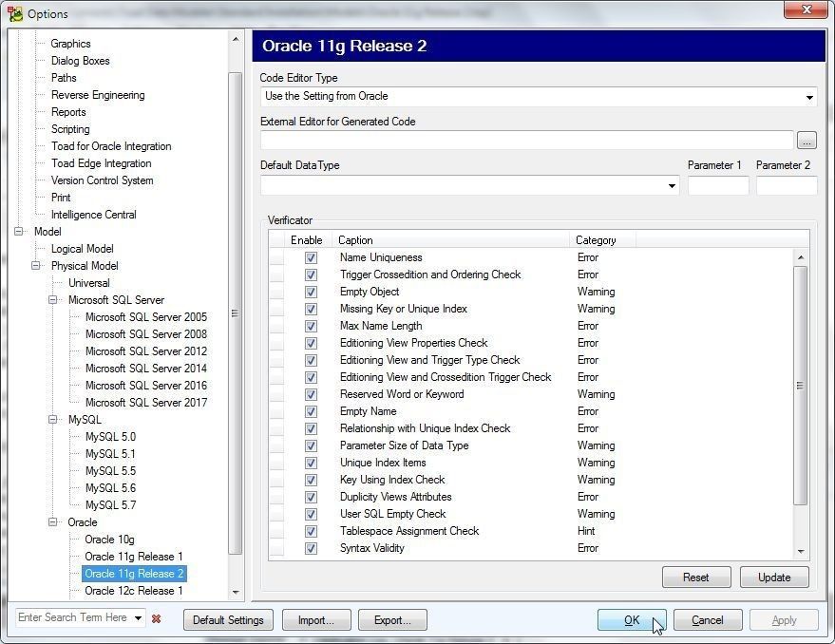
Task: Select Universal under Physical Model
Action: [x=89, y=283]
